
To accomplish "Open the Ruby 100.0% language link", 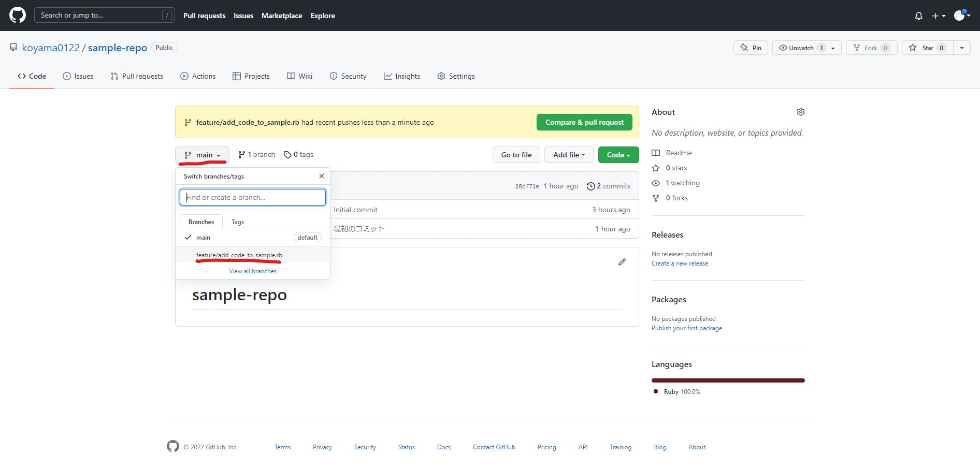I will pyautogui.click(x=677, y=392).
